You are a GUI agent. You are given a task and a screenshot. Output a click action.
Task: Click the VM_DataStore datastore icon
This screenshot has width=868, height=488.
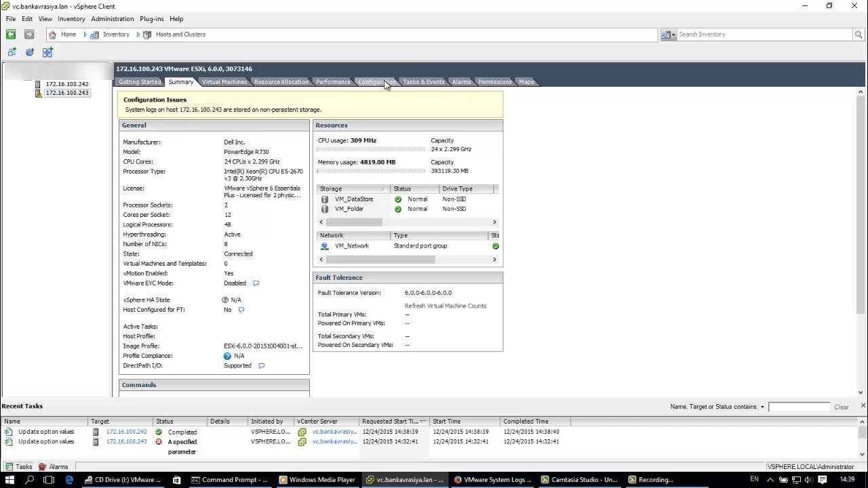325,199
